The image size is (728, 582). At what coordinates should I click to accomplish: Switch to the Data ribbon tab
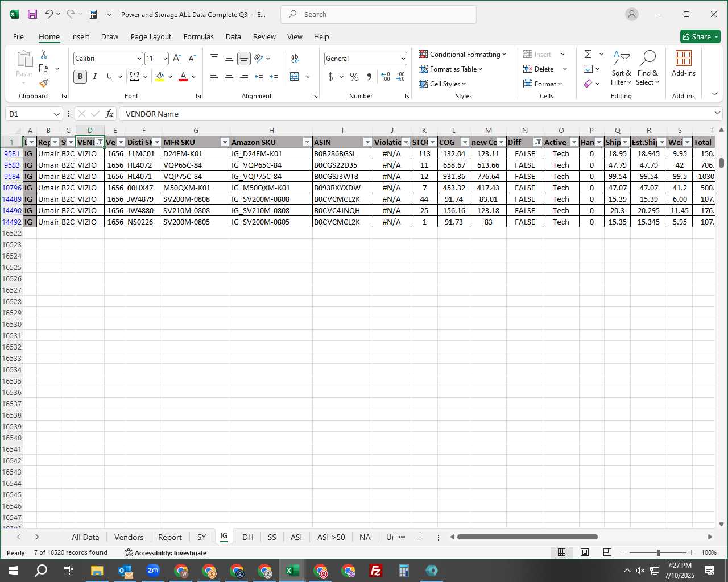click(233, 36)
